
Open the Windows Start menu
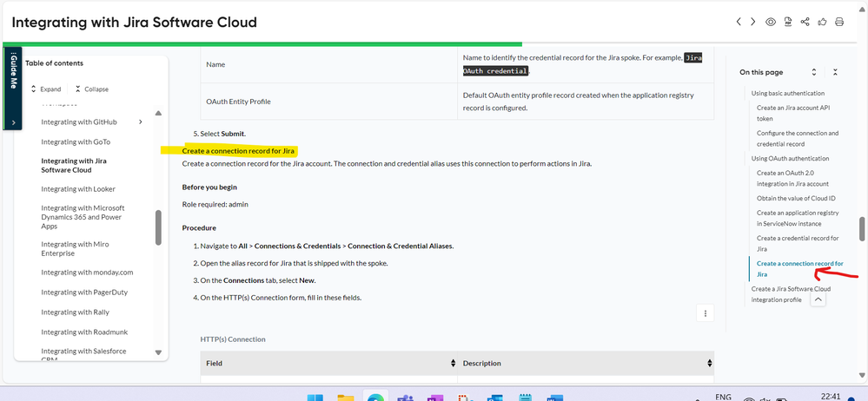pos(315,398)
